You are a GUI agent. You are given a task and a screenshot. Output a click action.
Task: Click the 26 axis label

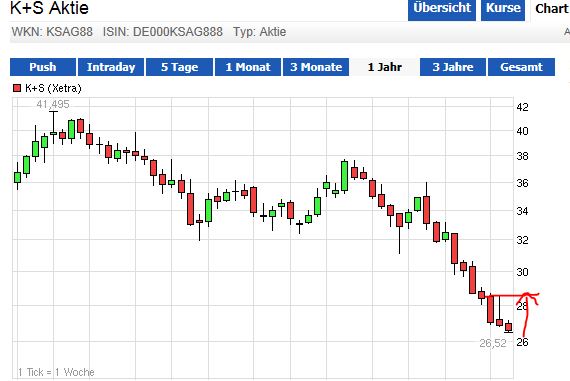click(x=522, y=342)
